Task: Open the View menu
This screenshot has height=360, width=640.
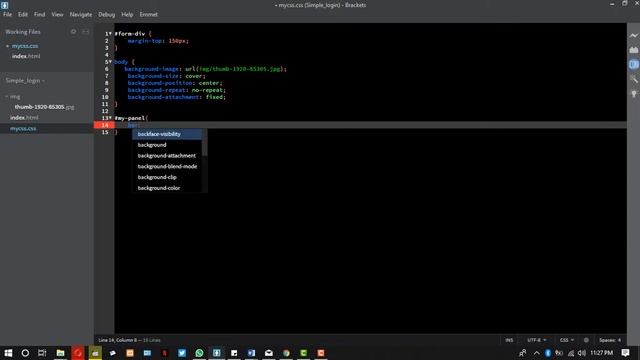Action: (x=57, y=14)
